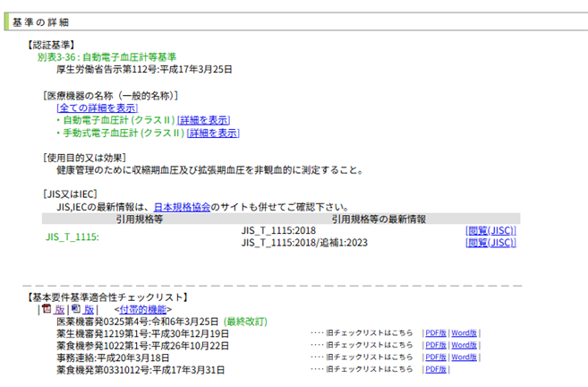588x387 pixels.
Task: Open Word版 of 事務連絡 平成20年3月18日 checklist
Action: [464, 357]
